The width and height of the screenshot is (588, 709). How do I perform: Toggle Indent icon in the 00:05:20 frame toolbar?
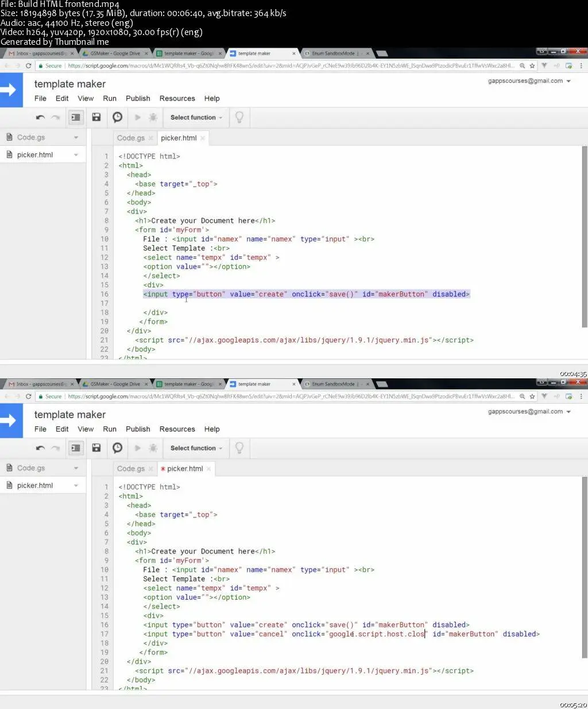tap(75, 448)
